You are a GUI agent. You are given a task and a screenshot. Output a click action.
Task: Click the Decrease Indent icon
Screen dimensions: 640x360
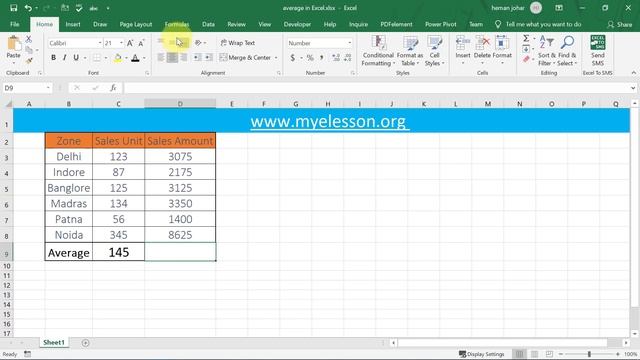(197, 58)
